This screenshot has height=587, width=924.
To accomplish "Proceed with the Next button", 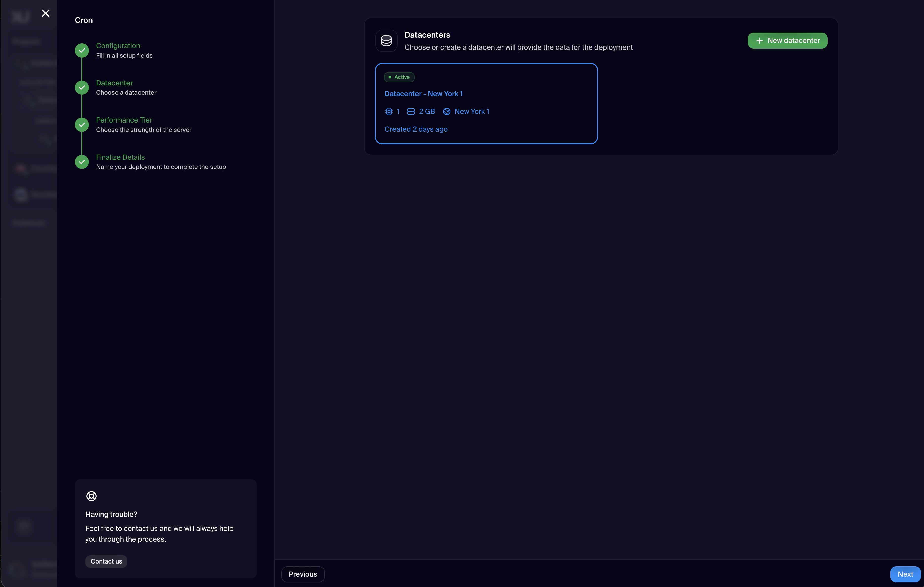I will click(905, 574).
